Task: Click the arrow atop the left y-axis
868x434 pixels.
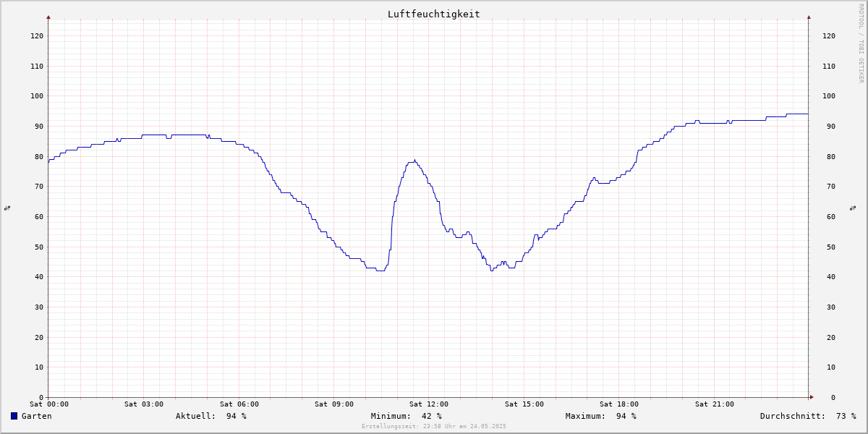Action: [x=48, y=17]
